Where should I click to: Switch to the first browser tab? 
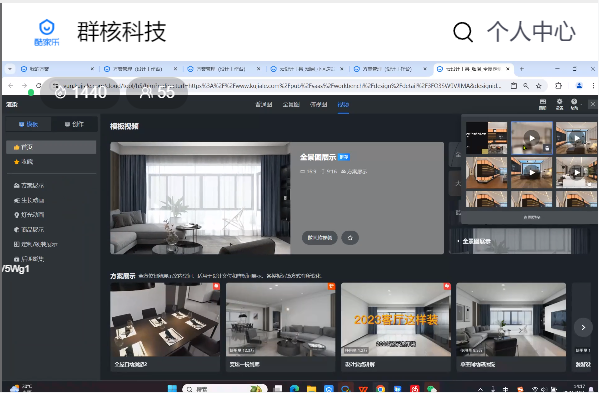(57, 69)
